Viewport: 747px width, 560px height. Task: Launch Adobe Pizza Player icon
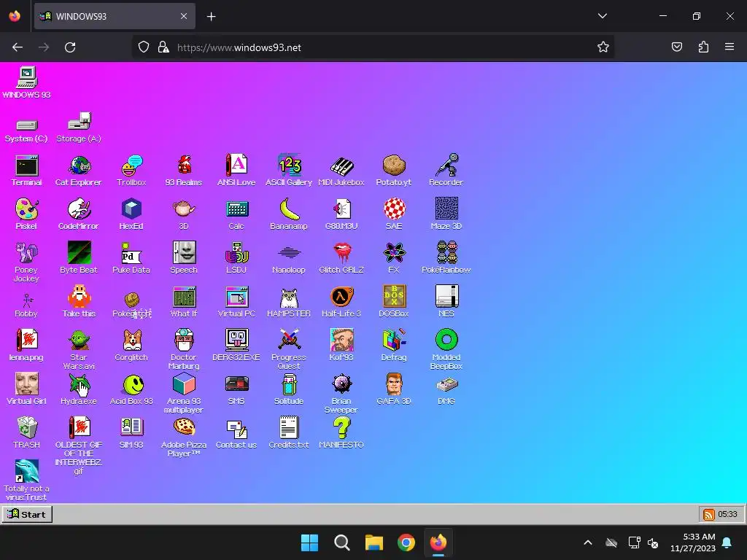tap(184, 437)
